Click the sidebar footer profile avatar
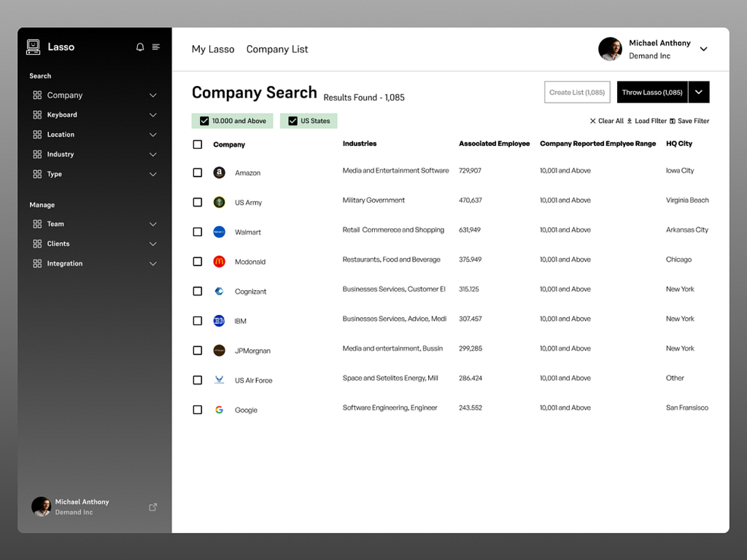This screenshot has height=560, width=747. pos(41,506)
